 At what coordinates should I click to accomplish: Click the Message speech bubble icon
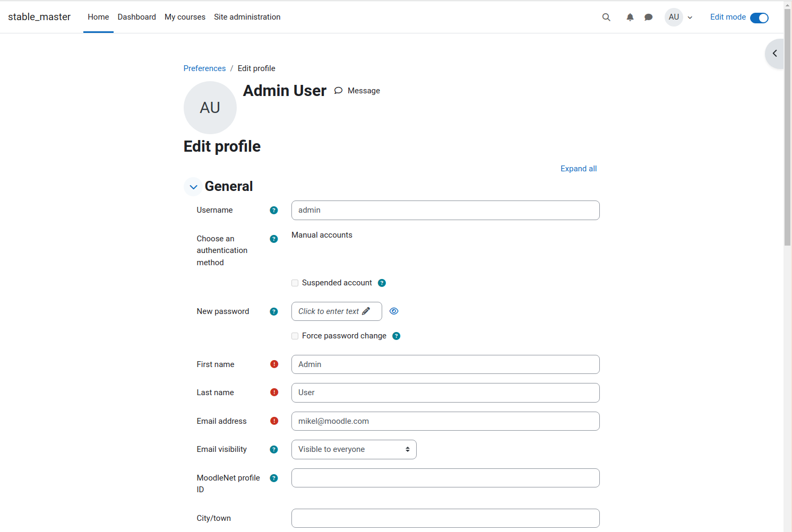(x=338, y=91)
